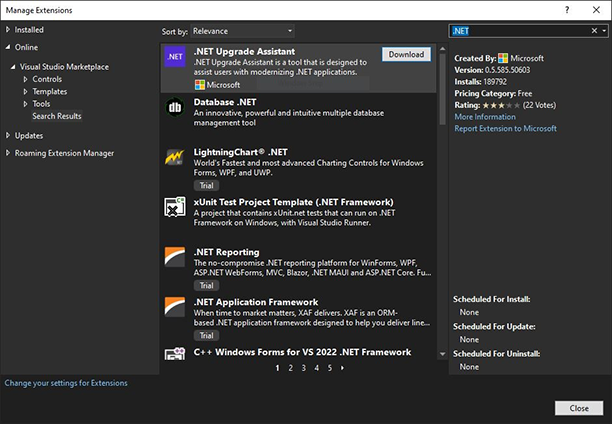Viewport: 612px width, 424px height.
Task: Click the rating stars in details pane
Action: pyautogui.click(x=501, y=105)
